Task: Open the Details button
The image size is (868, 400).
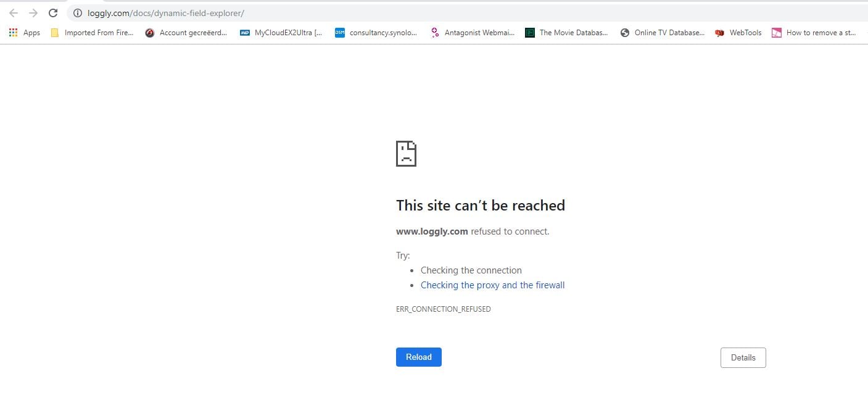Action: point(743,357)
